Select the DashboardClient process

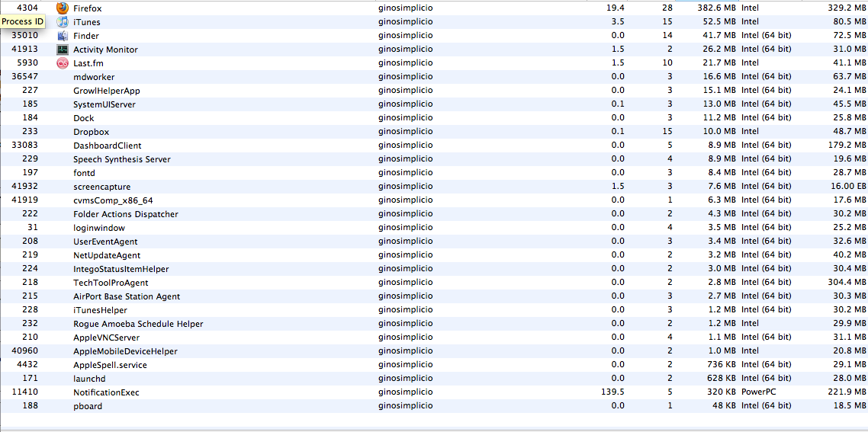tap(434, 146)
